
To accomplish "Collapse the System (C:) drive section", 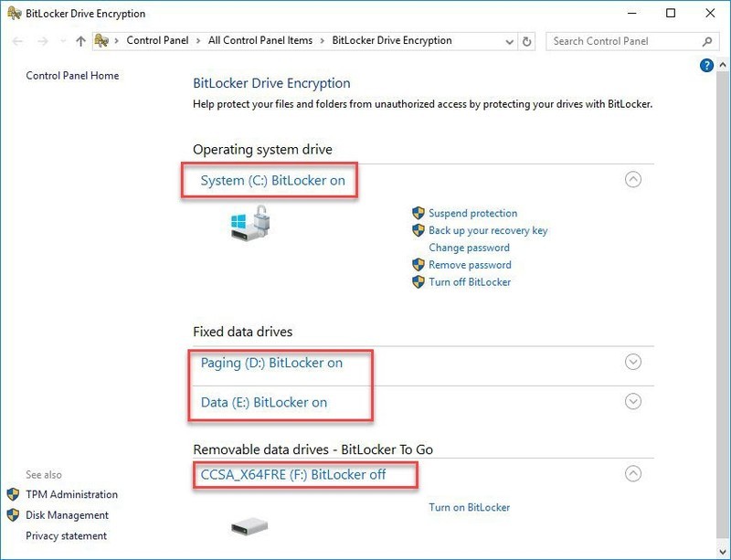I will tap(632, 180).
